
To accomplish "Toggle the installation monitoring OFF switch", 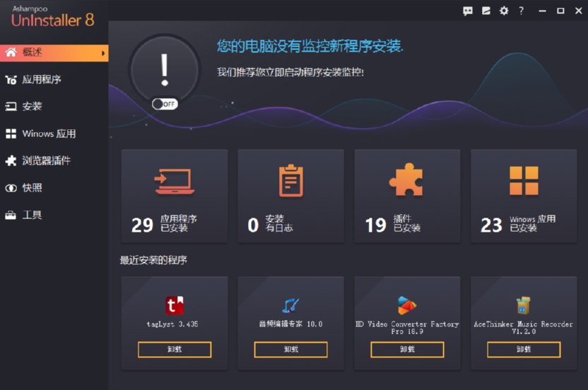I will [165, 104].
